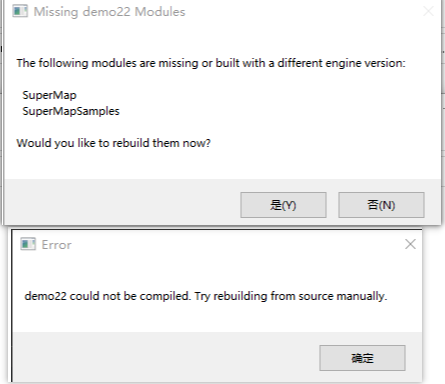Decline rebuild with the 否(N) button
445x384 pixels.
381,205
